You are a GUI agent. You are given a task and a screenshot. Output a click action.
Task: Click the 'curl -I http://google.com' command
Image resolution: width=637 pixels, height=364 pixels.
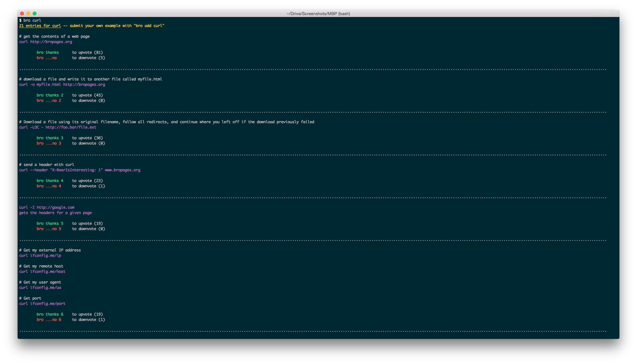47,207
